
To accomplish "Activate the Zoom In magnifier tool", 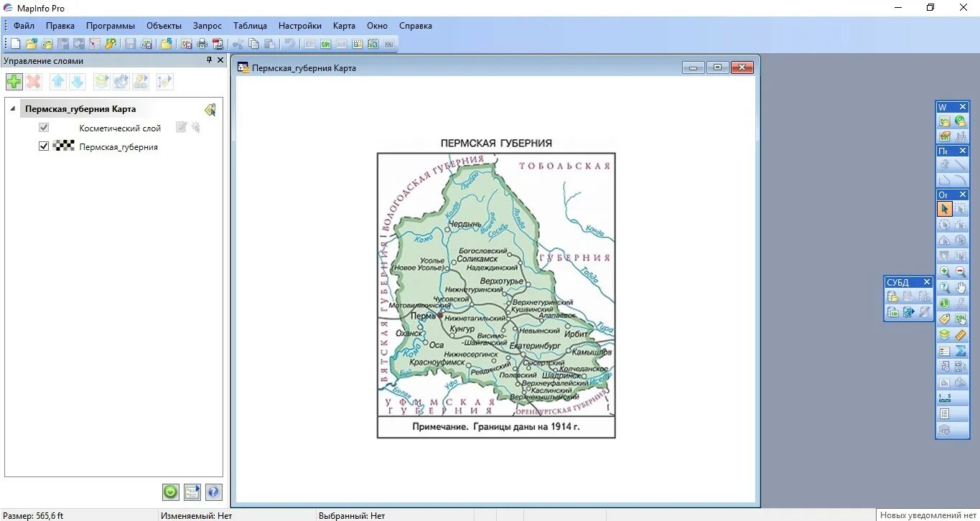I will 945,272.
